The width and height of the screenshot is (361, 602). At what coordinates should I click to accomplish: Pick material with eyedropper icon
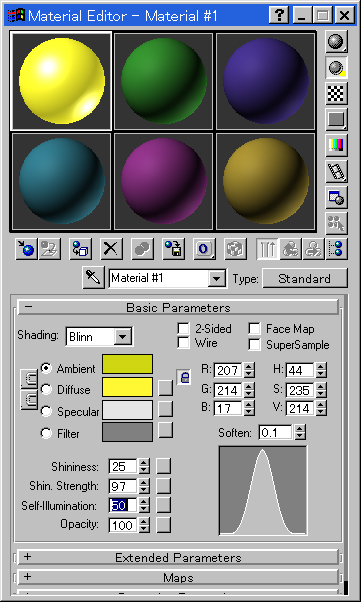93,278
